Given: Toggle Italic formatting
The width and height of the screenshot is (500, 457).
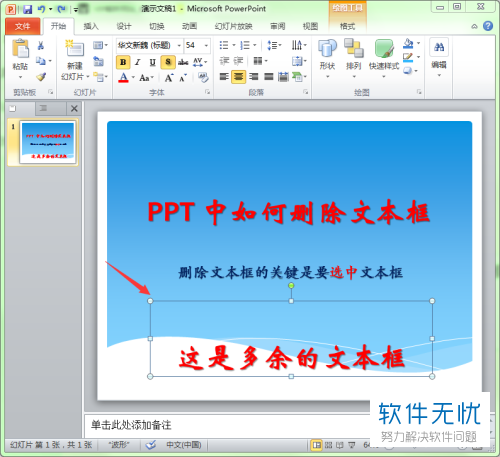Looking at the screenshot, I should (138, 62).
